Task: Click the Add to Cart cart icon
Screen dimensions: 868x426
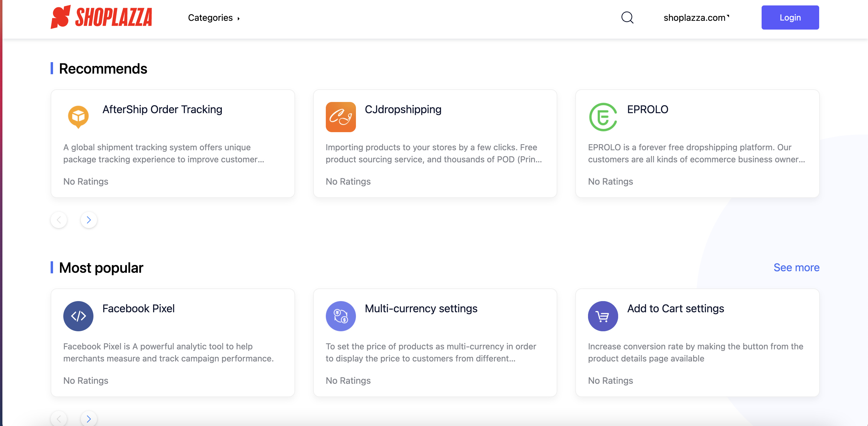Action: [x=603, y=316]
